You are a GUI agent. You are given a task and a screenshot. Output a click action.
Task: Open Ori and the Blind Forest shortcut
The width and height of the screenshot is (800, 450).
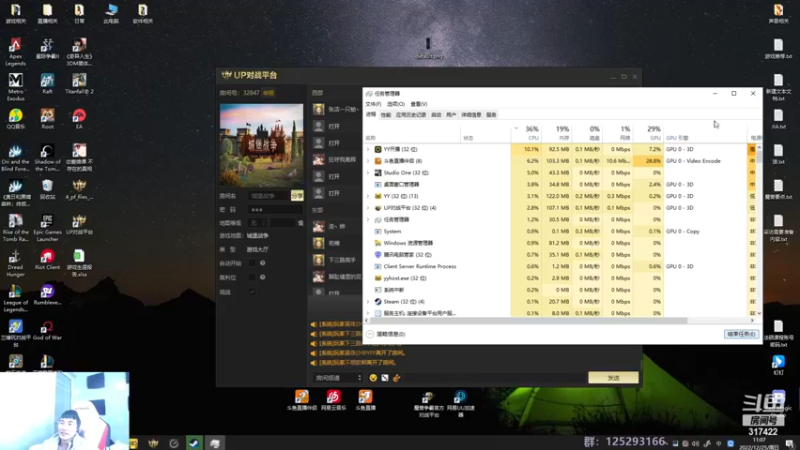tap(15, 157)
